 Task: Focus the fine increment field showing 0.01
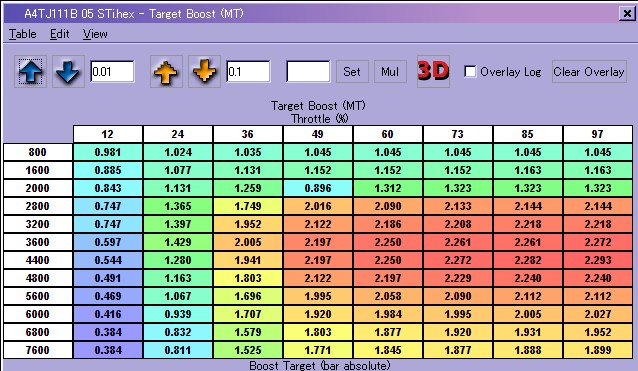point(112,72)
